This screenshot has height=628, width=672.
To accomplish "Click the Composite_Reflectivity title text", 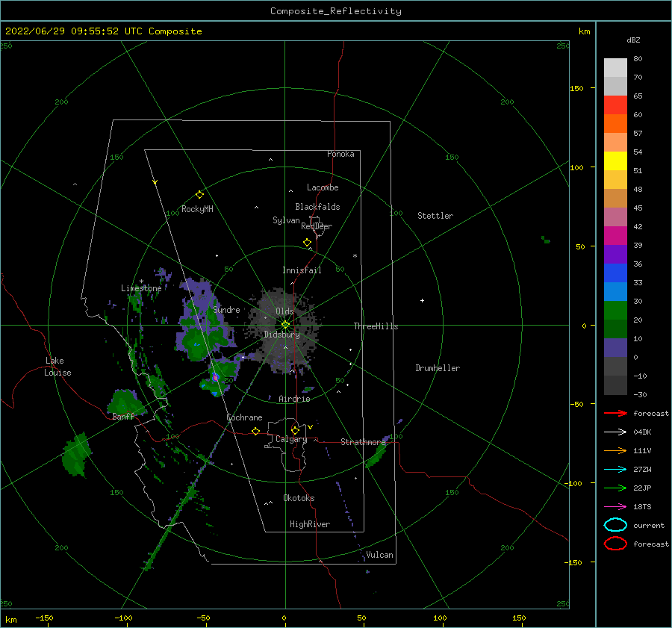I will (x=335, y=11).
